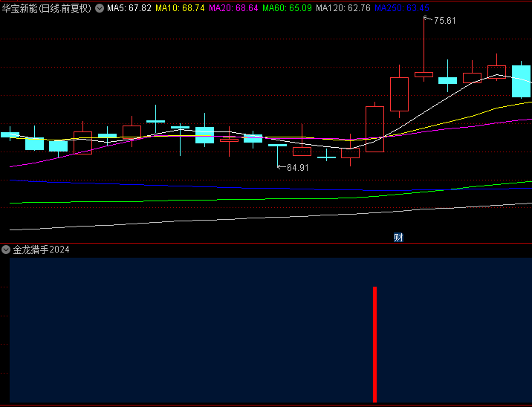Select the tall red candle above the signal bar
Viewport: 532px width, 407px height.
pyautogui.click(x=375, y=129)
